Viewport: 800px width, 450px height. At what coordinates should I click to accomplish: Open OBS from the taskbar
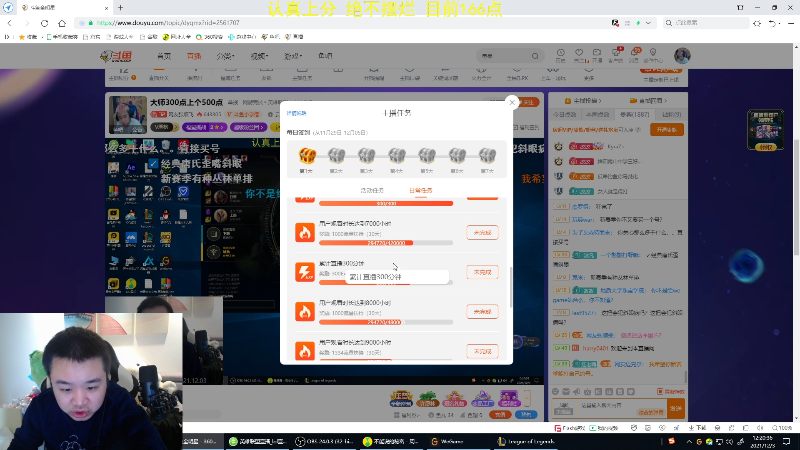[323, 441]
